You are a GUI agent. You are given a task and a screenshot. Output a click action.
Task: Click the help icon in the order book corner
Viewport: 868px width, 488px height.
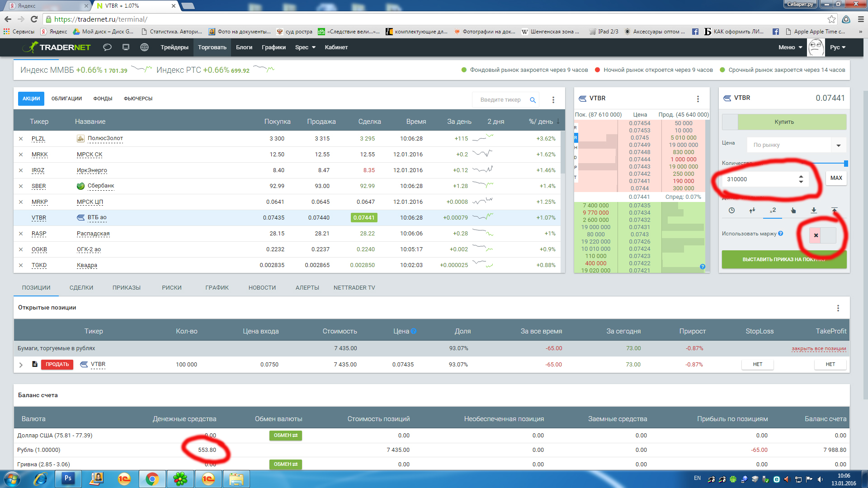coord(703,267)
